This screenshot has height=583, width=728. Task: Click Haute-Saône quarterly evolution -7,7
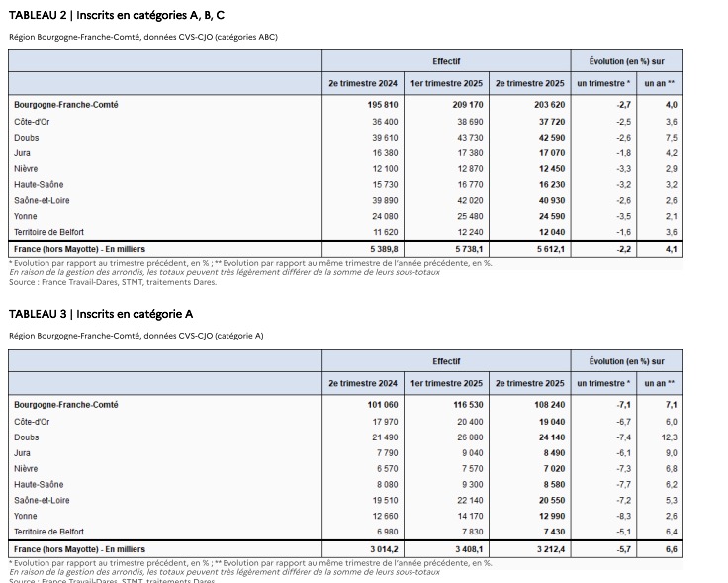tap(623, 485)
